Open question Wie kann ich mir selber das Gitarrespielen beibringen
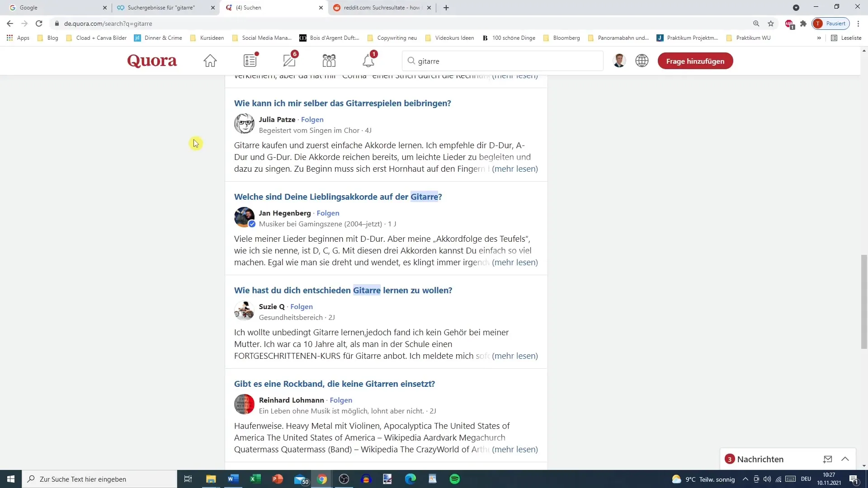Viewport: 868px width, 488px height. point(343,103)
